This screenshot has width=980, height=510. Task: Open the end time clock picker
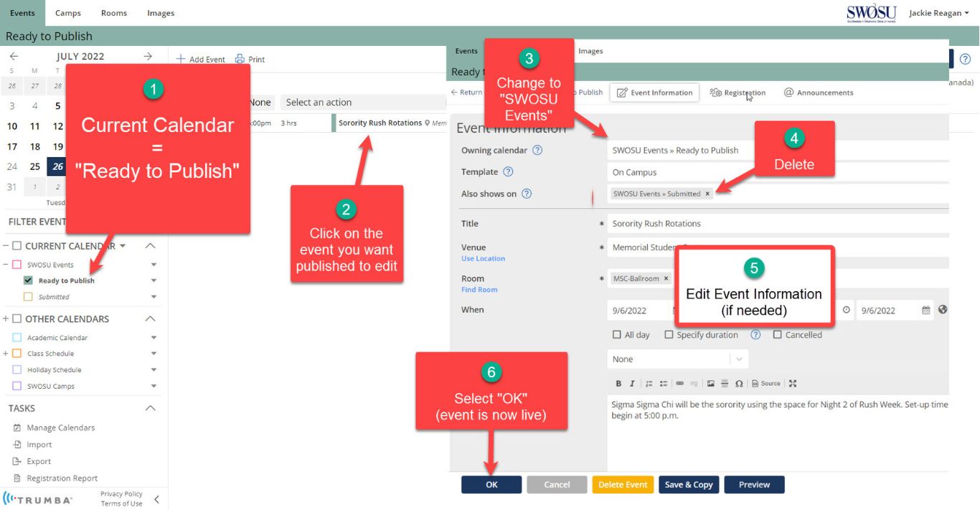click(847, 311)
